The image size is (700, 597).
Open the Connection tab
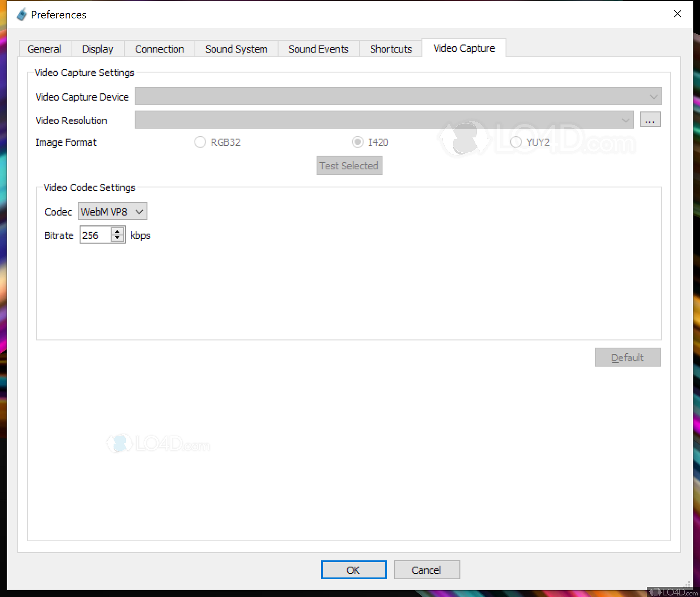(159, 49)
